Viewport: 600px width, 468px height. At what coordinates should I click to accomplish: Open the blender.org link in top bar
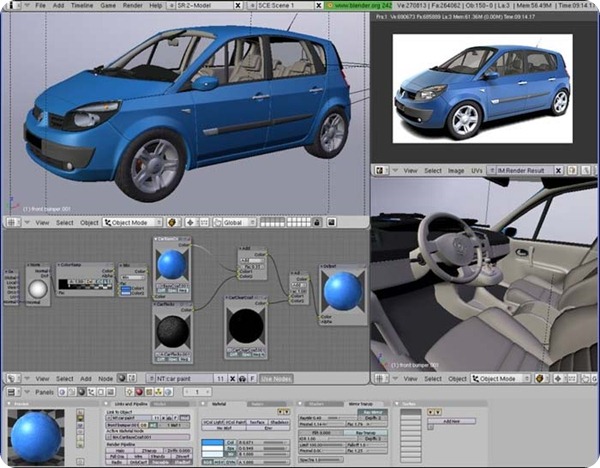359,5
